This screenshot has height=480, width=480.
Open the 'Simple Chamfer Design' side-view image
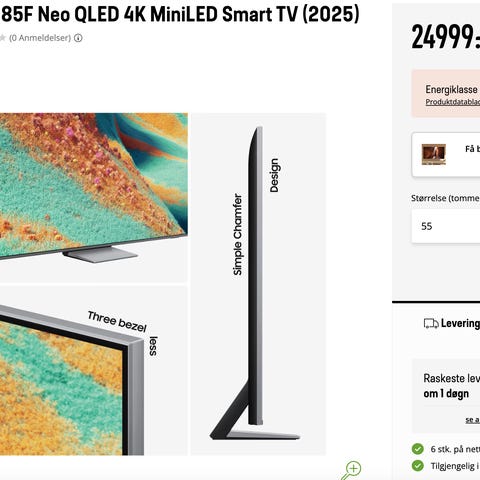tap(258, 284)
